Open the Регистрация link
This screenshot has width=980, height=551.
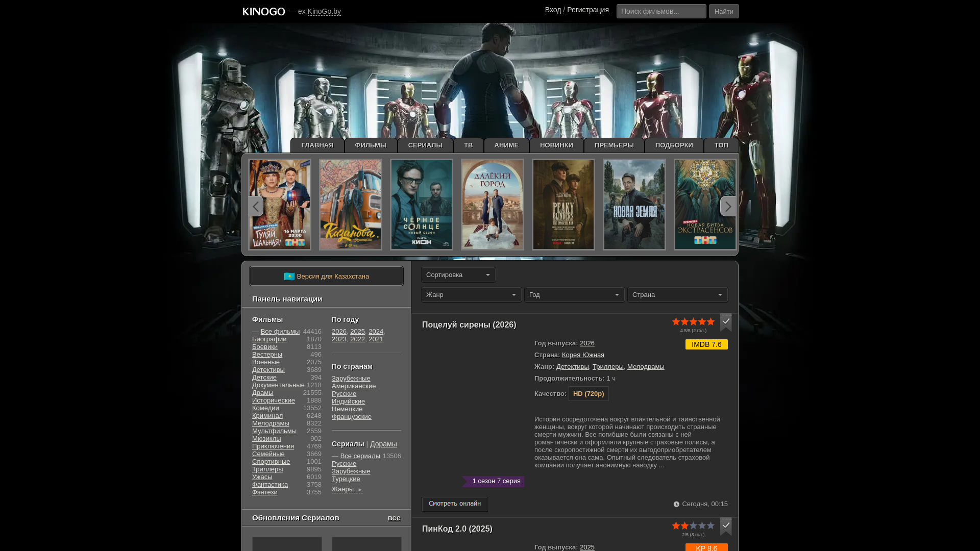click(x=587, y=10)
